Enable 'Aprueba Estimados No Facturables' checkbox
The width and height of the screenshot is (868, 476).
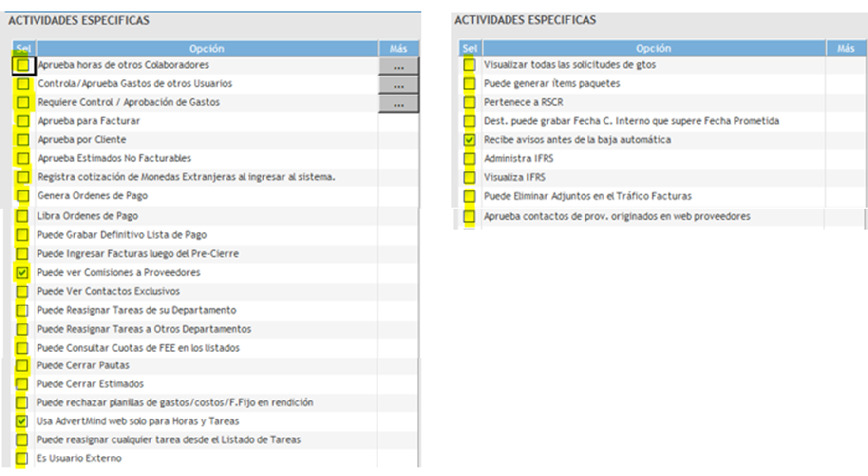pos(23,158)
